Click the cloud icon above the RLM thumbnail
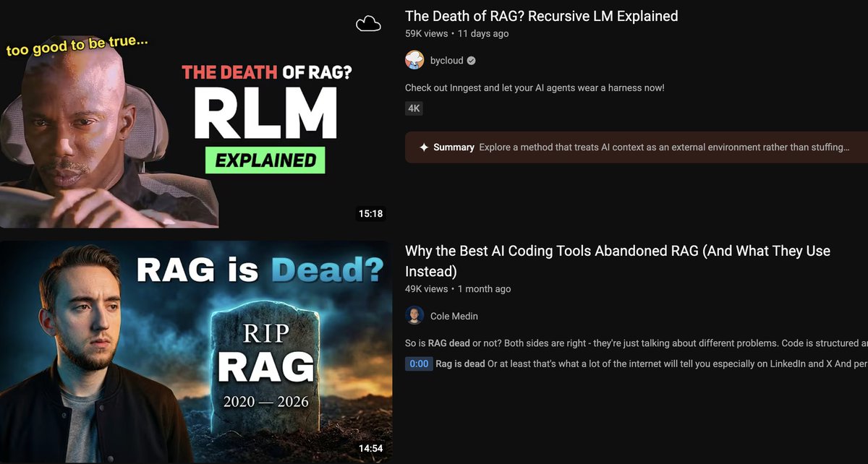Image resolution: width=868 pixels, height=464 pixels. coord(368,24)
